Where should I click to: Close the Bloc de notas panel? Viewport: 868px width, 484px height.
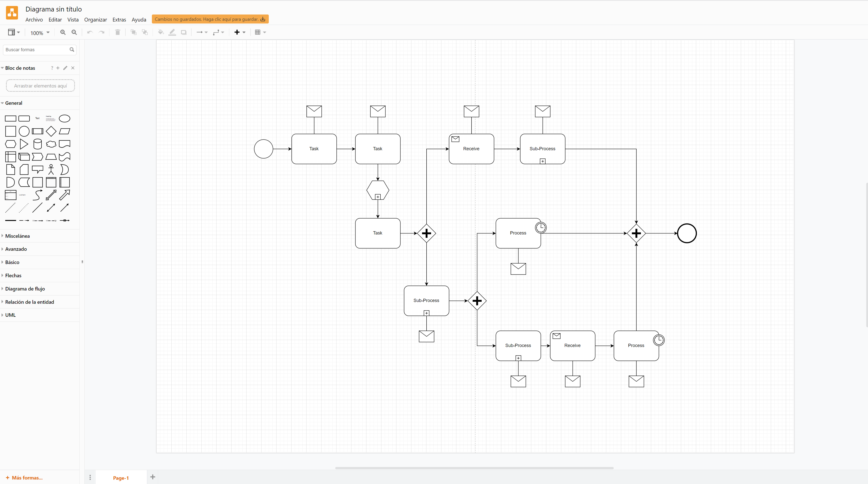(x=73, y=68)
